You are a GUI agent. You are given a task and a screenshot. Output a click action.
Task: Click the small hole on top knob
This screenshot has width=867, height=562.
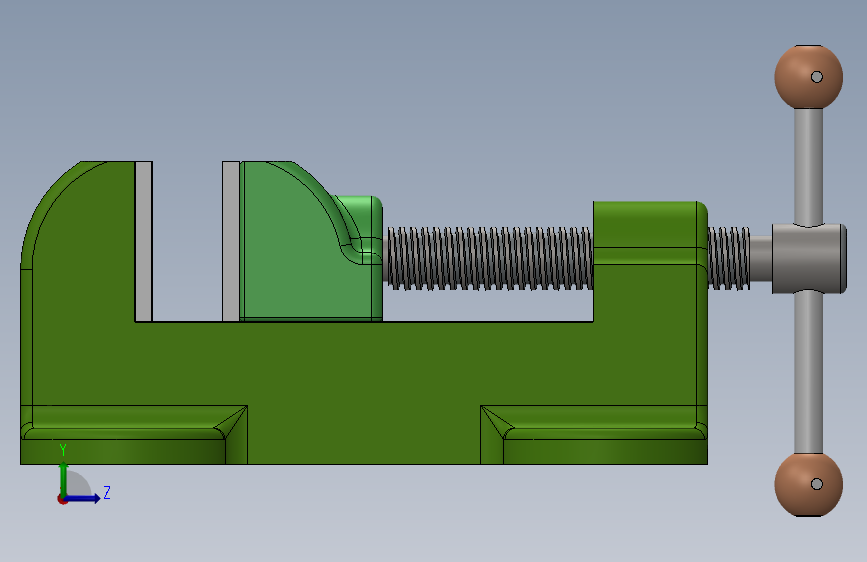(x=817, y=77)
